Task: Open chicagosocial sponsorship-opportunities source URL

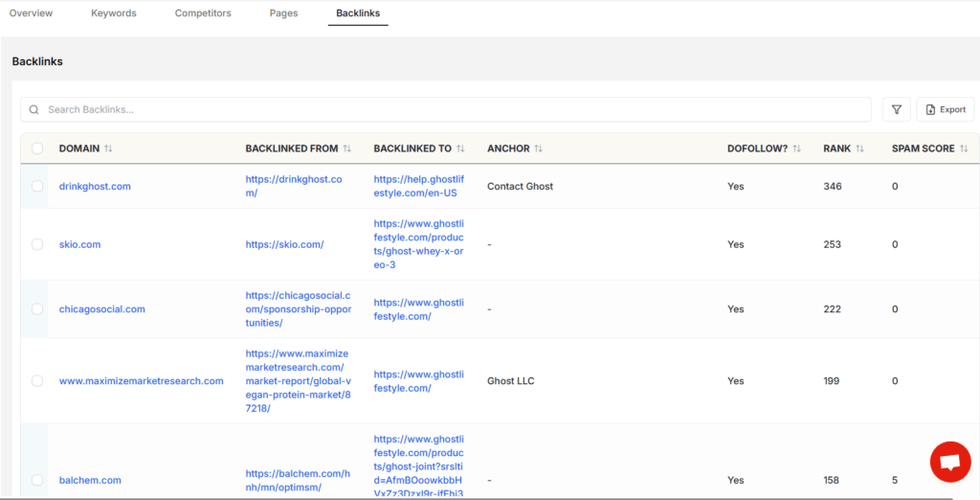Action: click(x=299, y=309)
